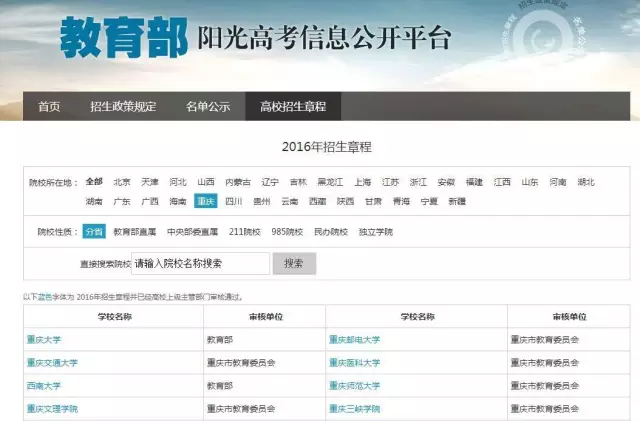Filter schools by 北京

pos(122,182)
